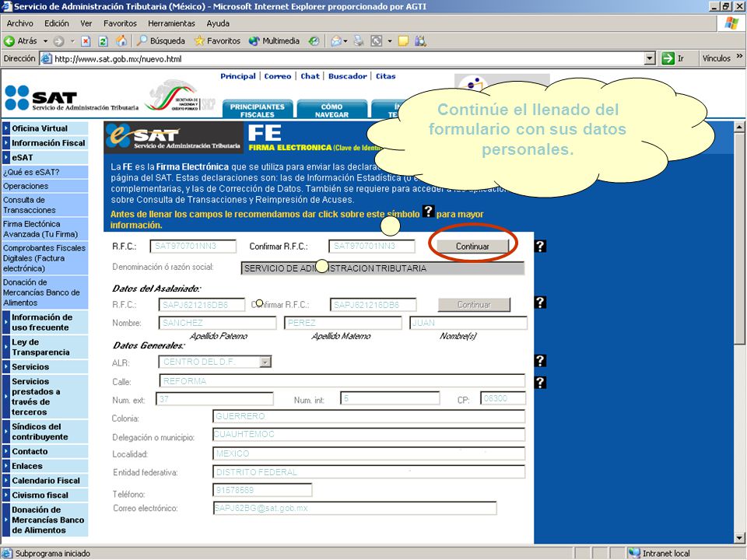The width and height of the screenshot is (747, 560).
Task: Click the yellow discuss note toolbar icon
Action: (x=403, y=41)
